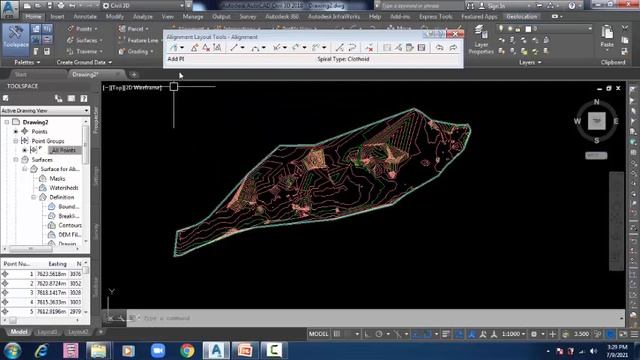Click the Delete Sub-entity red X icon

coord(369,48)
